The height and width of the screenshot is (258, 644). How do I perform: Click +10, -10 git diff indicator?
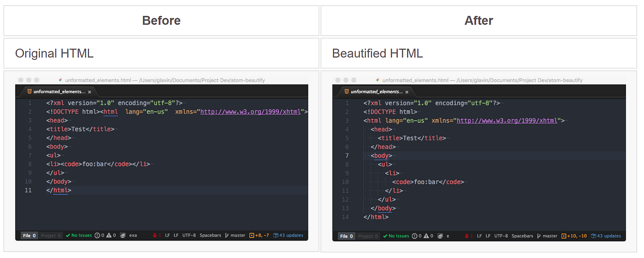tap(574, 236)
